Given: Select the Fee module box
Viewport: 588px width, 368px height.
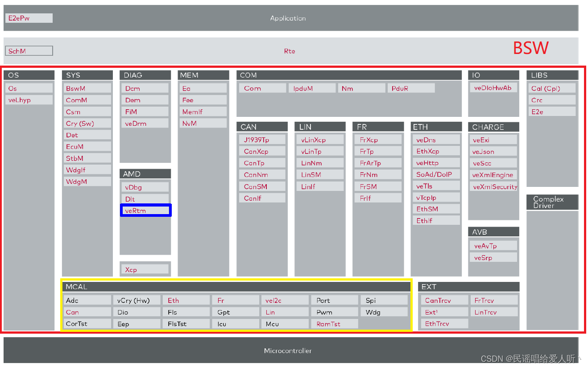Looking at the screenshot, I should [203, 100].
